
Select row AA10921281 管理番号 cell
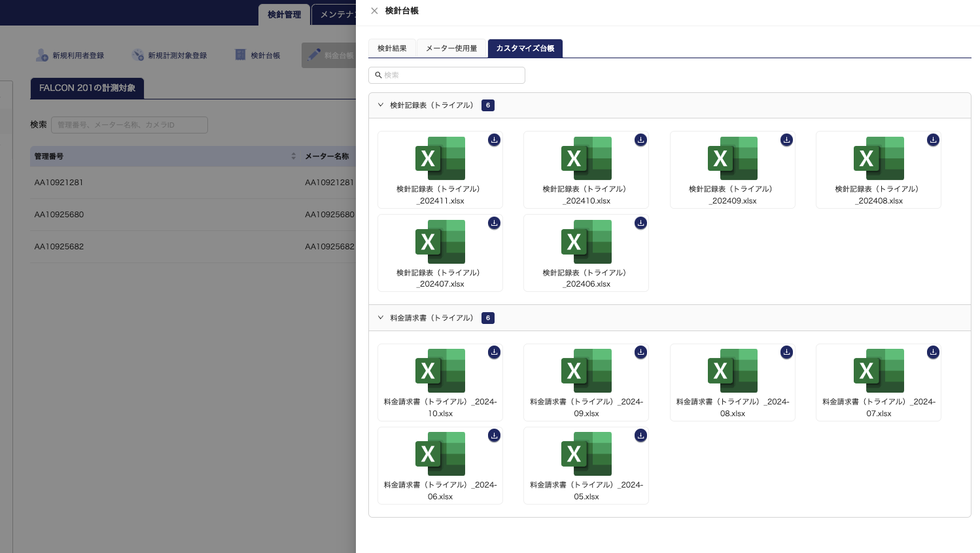pyautogui.click(x=59, y=183)
